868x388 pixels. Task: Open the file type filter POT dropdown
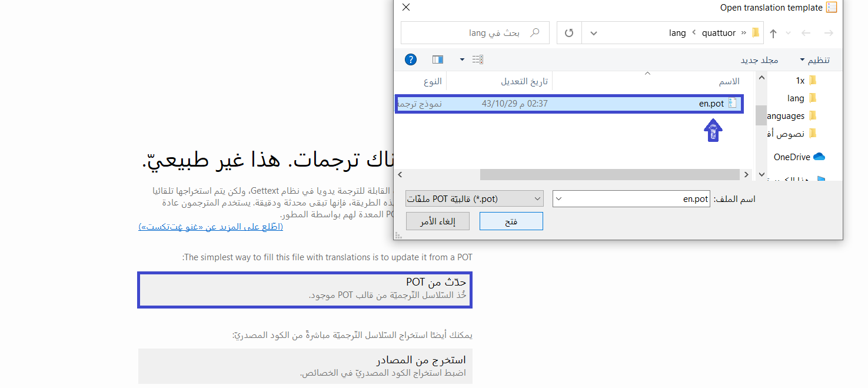pyautogui.click(x=474, y=199)
